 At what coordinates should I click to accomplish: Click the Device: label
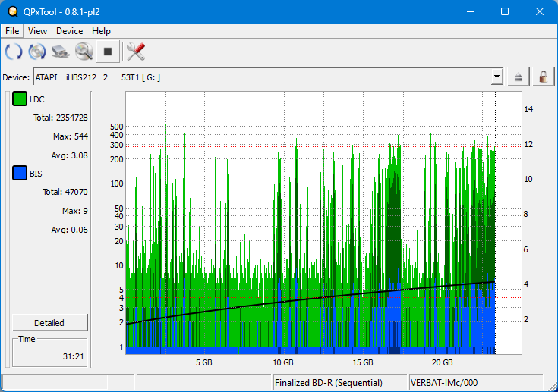(16, 77)
